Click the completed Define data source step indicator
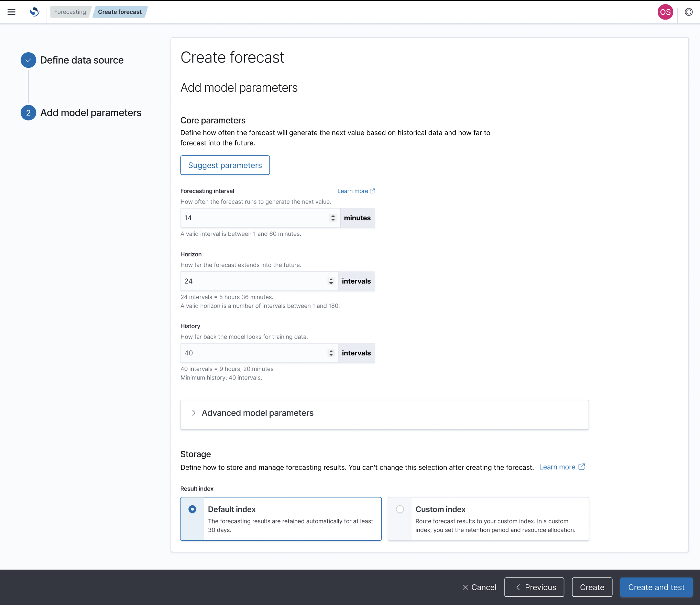This screenshot has height=605, width=700. coord(28,60)
